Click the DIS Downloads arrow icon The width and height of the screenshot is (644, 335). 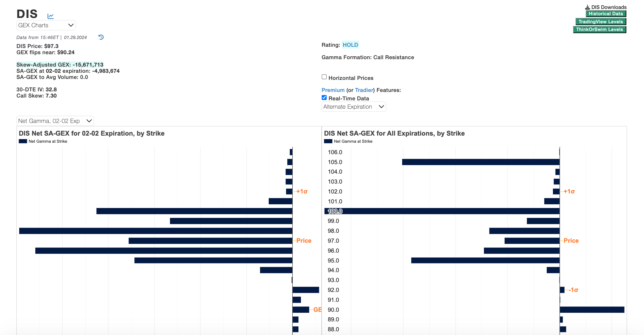click(587, 7)
